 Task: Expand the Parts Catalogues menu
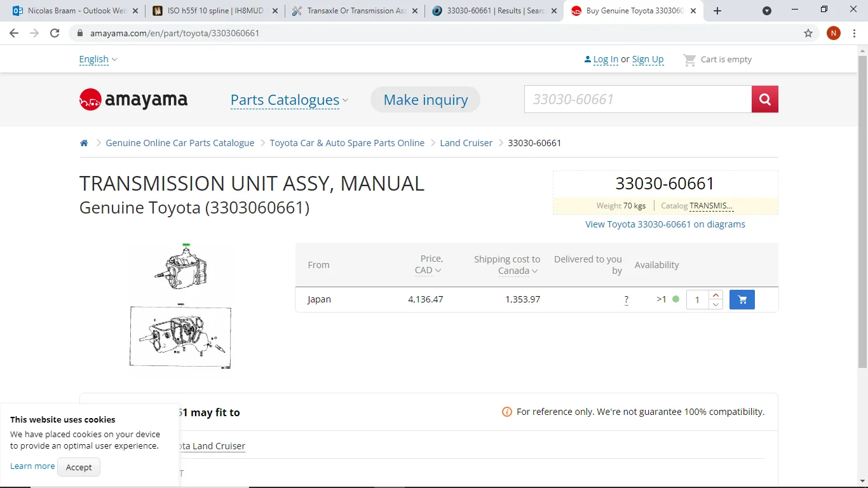pyautogui.click(x=289, y=100)
